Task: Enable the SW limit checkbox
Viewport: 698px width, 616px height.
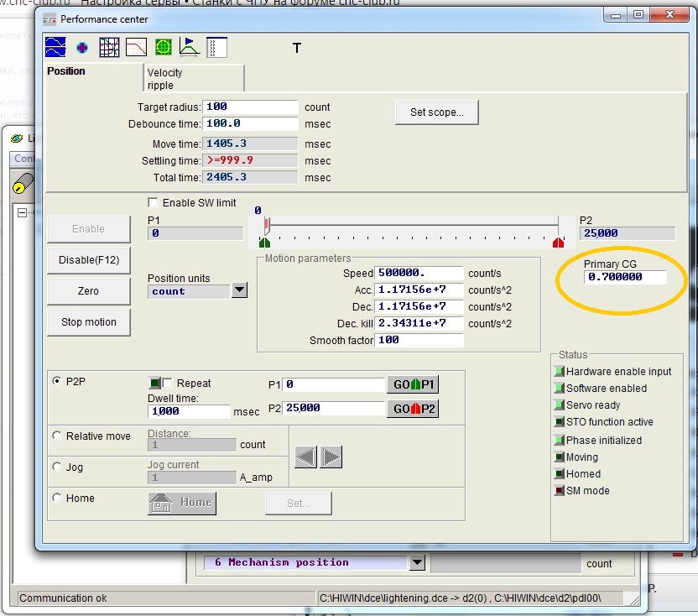Action: pos(153,202)
